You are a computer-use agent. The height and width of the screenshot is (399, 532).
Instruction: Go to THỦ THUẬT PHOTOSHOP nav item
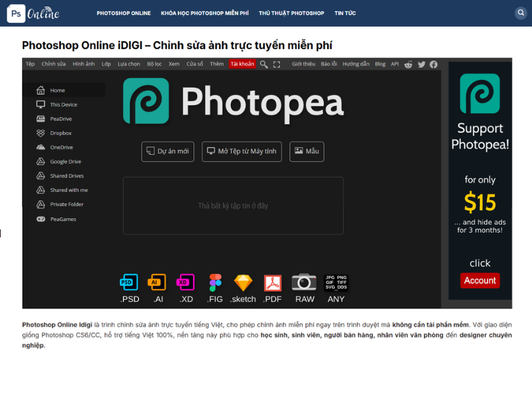[x=291, y=13]
